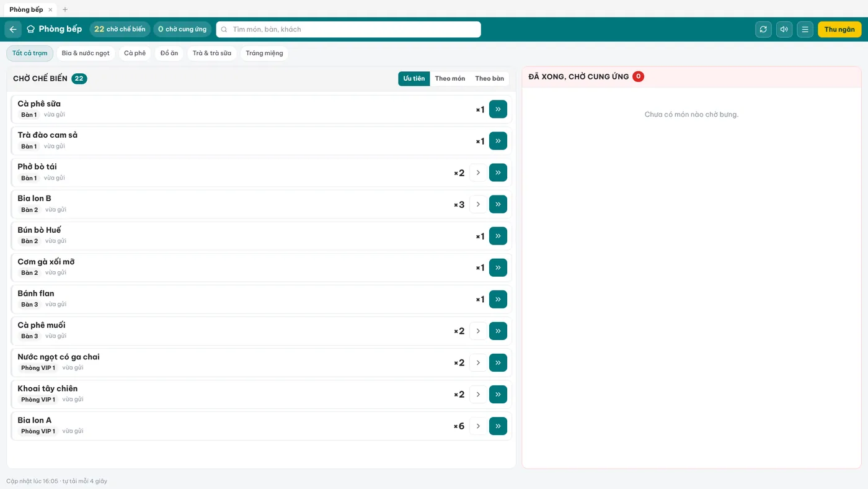Focus the Tìm món, bàn, khách search field

click(348, 29)
